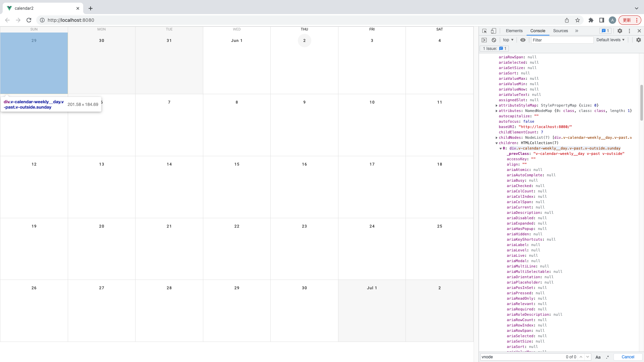
Task: Bookmark this page with star icon
Action: click(578, 20)
